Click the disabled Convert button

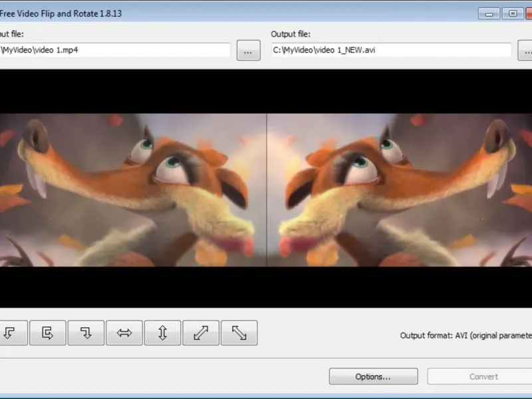pyautogui.click(x=479, y=376)
